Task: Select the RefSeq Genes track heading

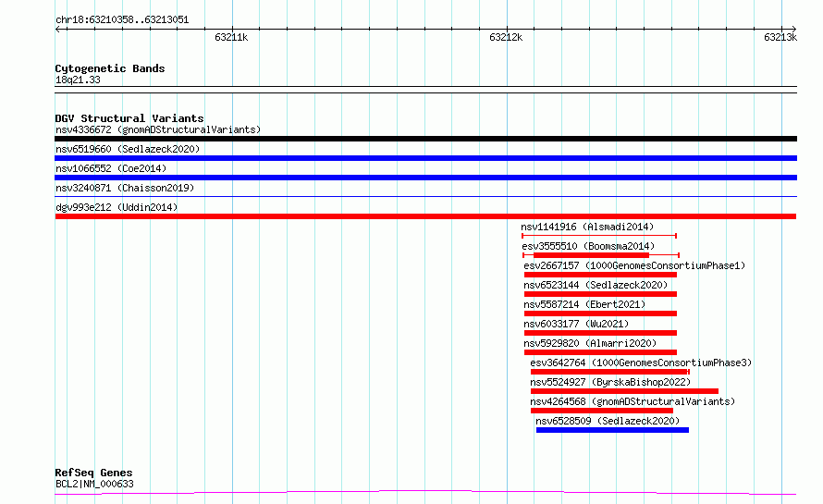Action: pos(93,473)
